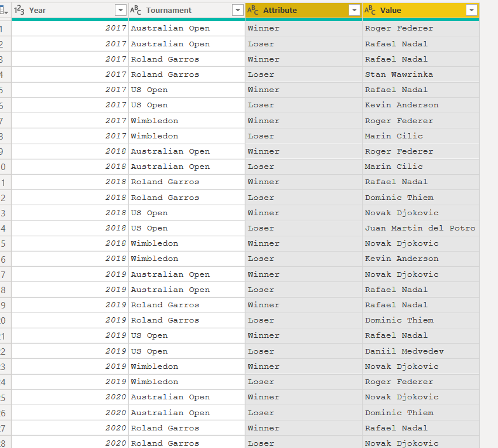Select Dominic Thiem in 2020 Australian Open row
Screen dimensions: 498x448
pos(421,413)
